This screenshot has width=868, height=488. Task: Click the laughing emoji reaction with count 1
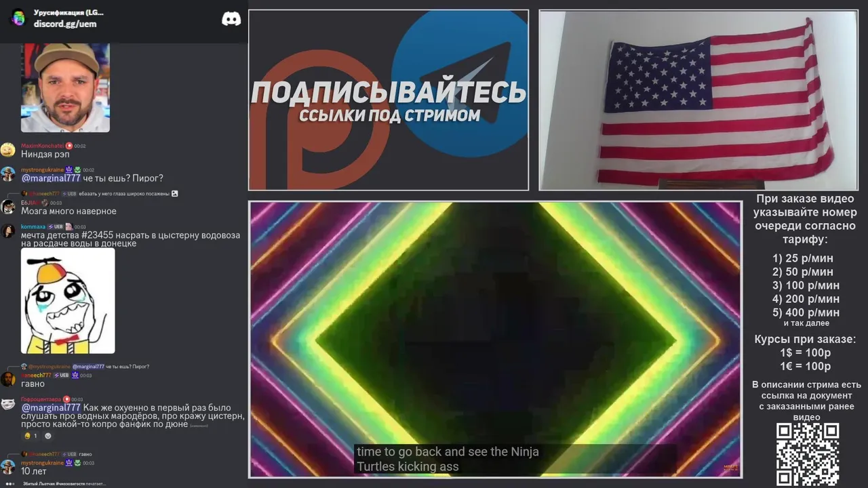tap(31, 436)
